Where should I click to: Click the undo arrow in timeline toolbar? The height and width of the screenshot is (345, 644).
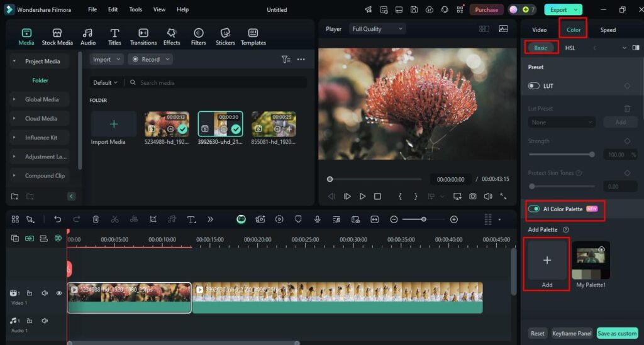58,219
